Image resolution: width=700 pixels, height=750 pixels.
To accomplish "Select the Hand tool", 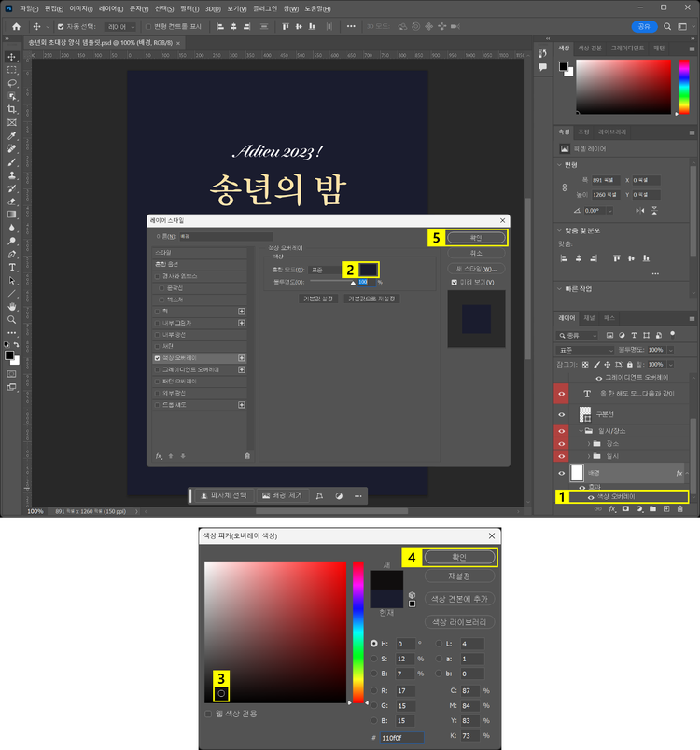I will tap(11, 307).
